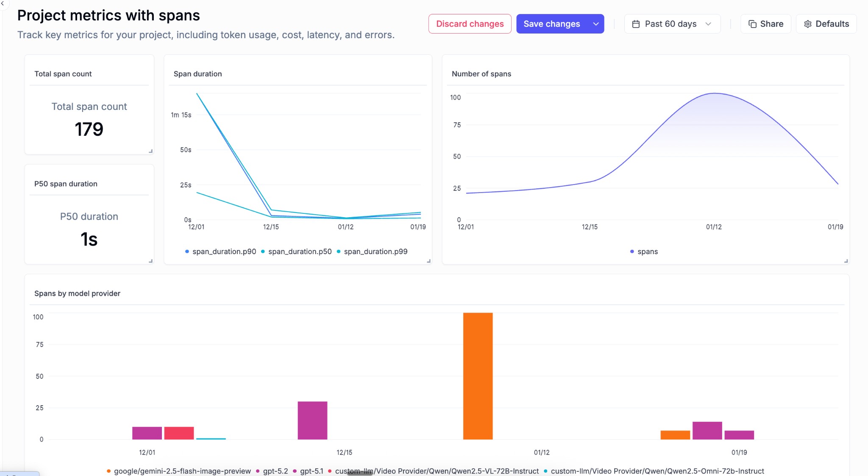The image size is (868, 476).
Task: Click the resize handle on the P50 span duration card
Action: [x=151, y=262]
